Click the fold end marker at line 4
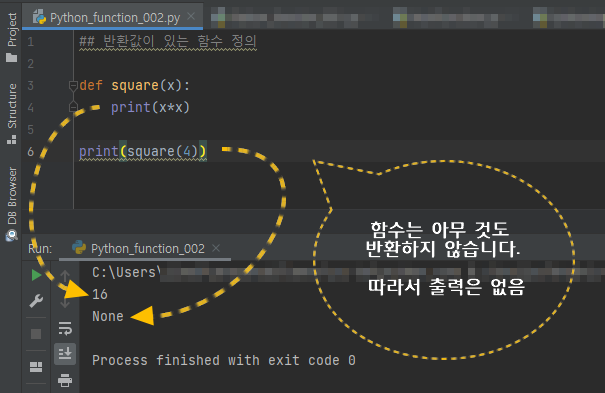The width and height of the screenshot is (605, 393). click(73, 107)
